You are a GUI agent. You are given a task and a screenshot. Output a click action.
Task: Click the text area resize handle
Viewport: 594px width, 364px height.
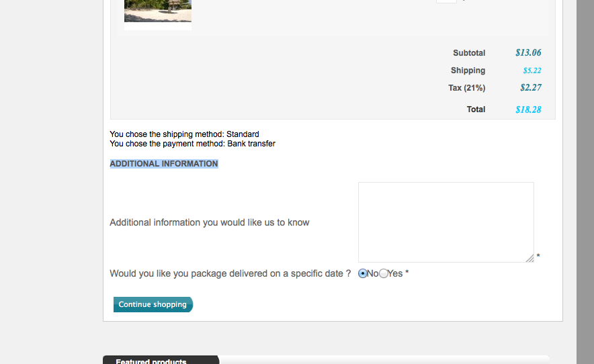(529, 258)
